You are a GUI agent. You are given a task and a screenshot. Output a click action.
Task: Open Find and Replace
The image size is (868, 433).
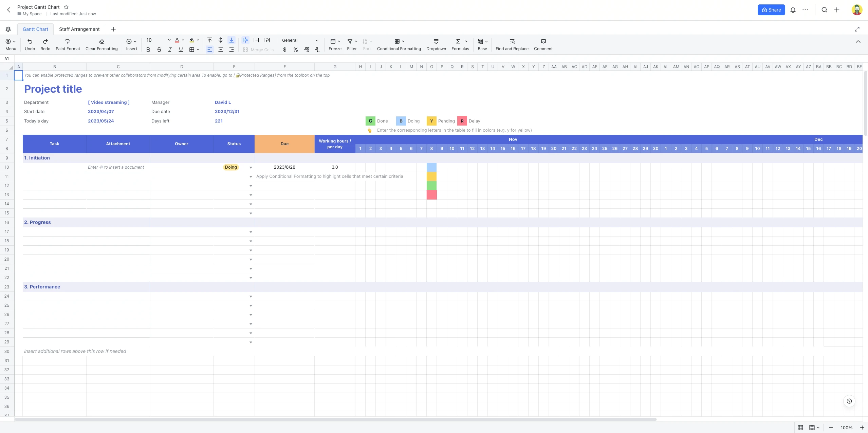(x=511, y=44)
